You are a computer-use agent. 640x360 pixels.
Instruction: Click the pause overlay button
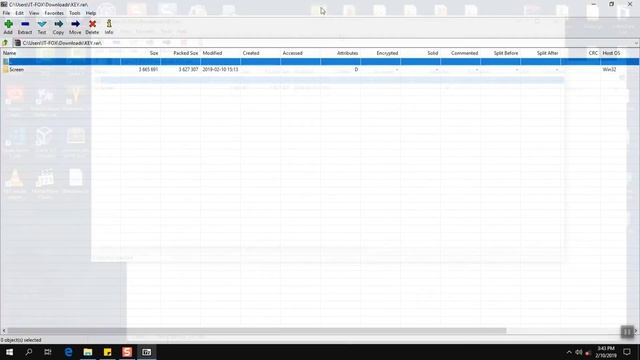(x=627, y=332)
